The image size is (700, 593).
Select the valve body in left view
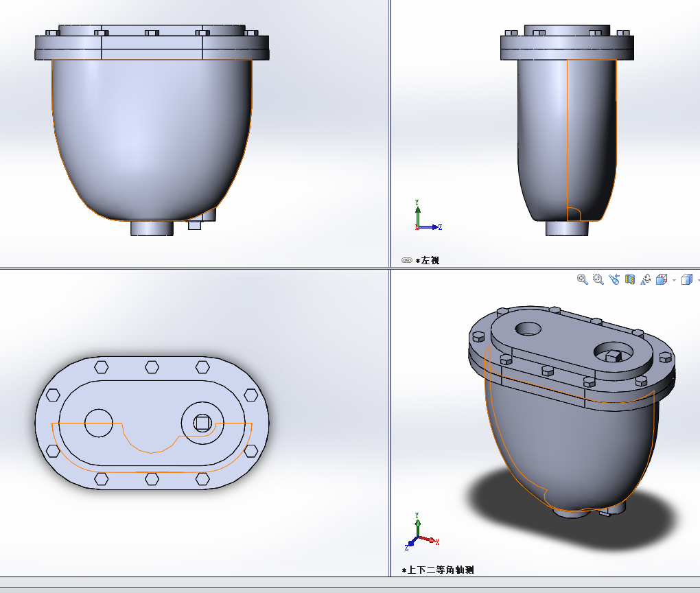(567, 139)
